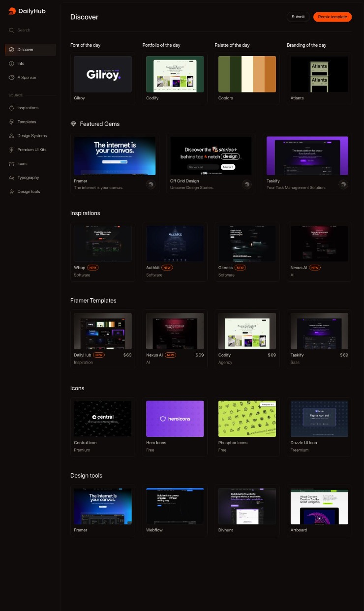
Task: Click the Info circle icon
Action: 12,63
